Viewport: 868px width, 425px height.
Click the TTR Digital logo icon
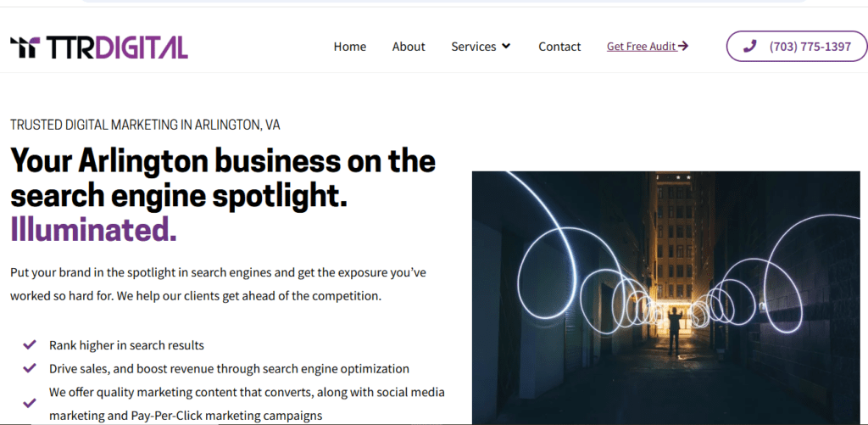[24, 47]
